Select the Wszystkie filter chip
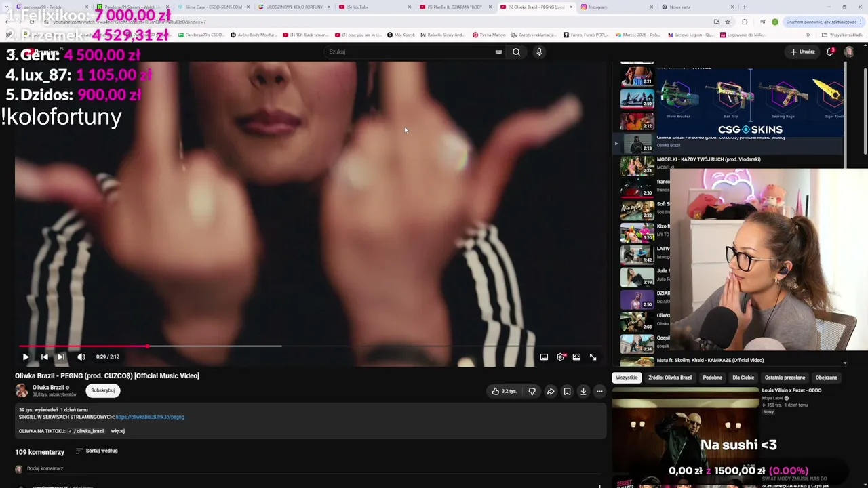 pyautogui.click(x=627, y=378)
